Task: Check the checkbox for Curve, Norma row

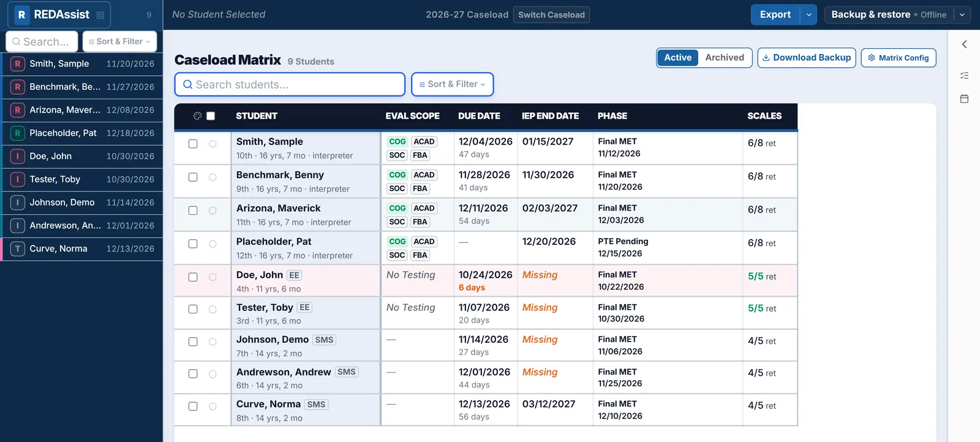Action: coord(193,406)
